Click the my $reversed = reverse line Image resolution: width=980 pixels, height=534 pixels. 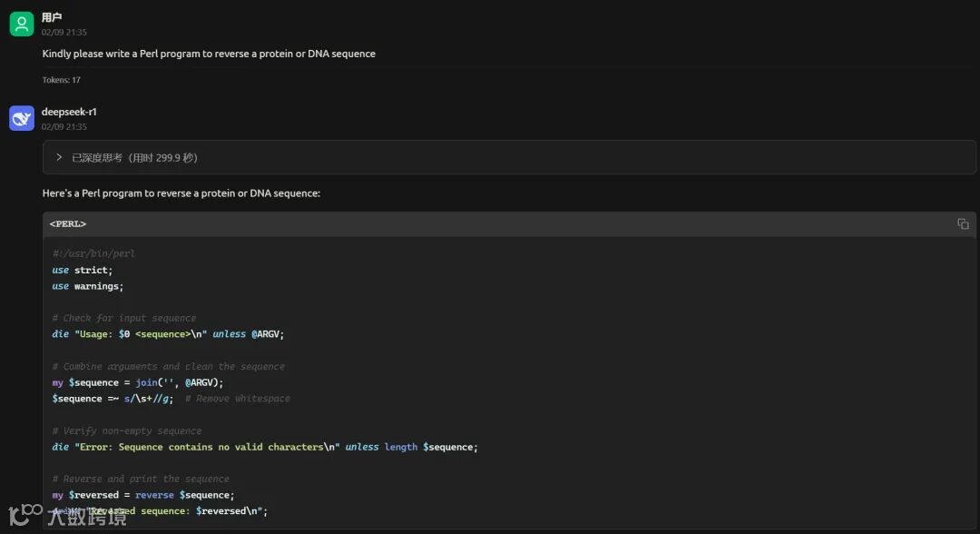pos(143,495)
